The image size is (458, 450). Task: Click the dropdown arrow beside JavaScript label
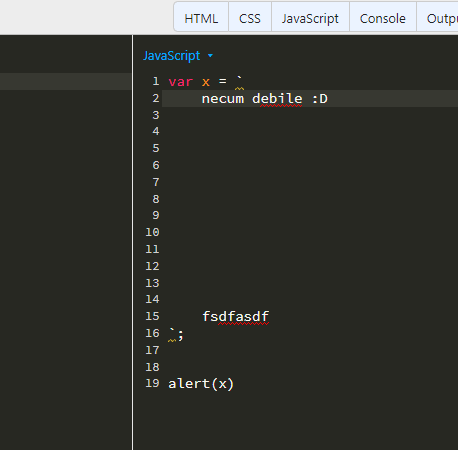pyautogui.click(x=210, y=56)
